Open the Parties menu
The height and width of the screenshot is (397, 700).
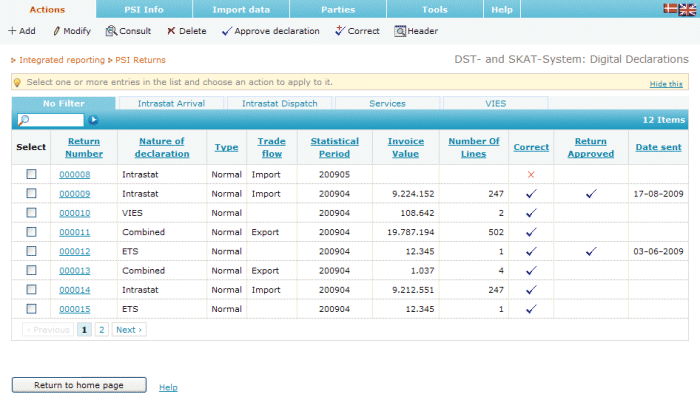point(338,9)
